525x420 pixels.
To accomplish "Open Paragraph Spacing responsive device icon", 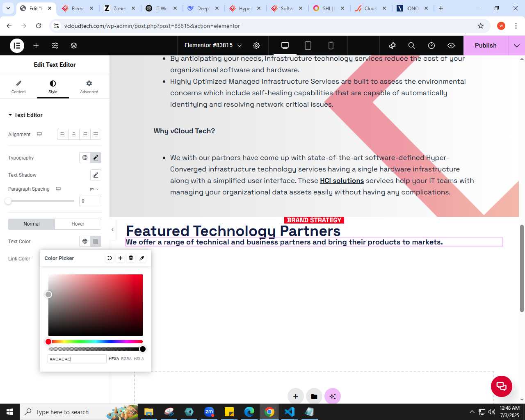I will [58, 189].
